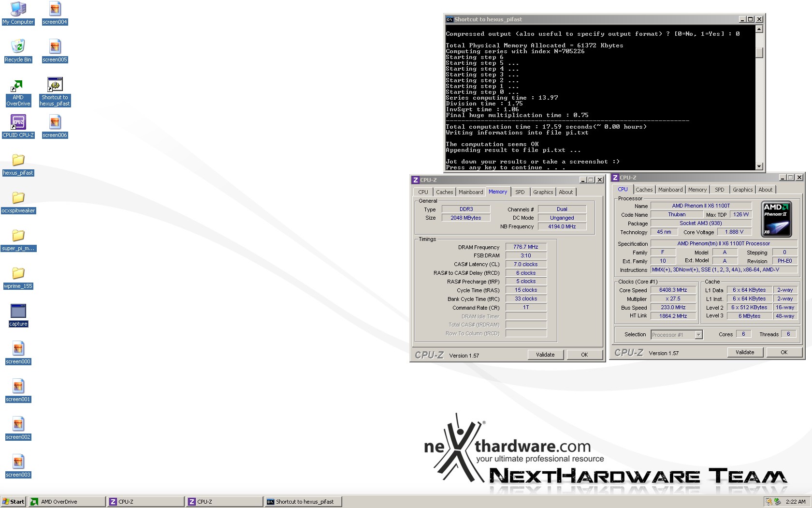
Task: Click OK in Memory CPU-Z window
Action: click(x=584, y=355)
